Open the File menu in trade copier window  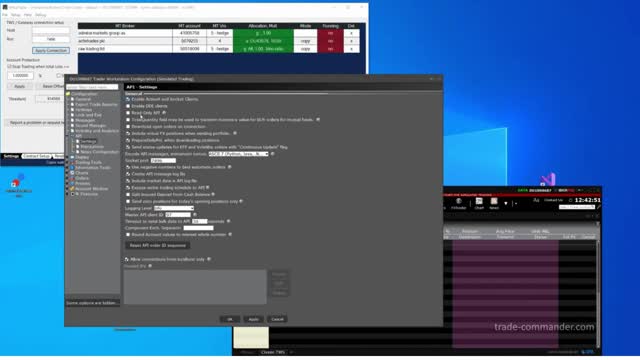coord(5,15)
